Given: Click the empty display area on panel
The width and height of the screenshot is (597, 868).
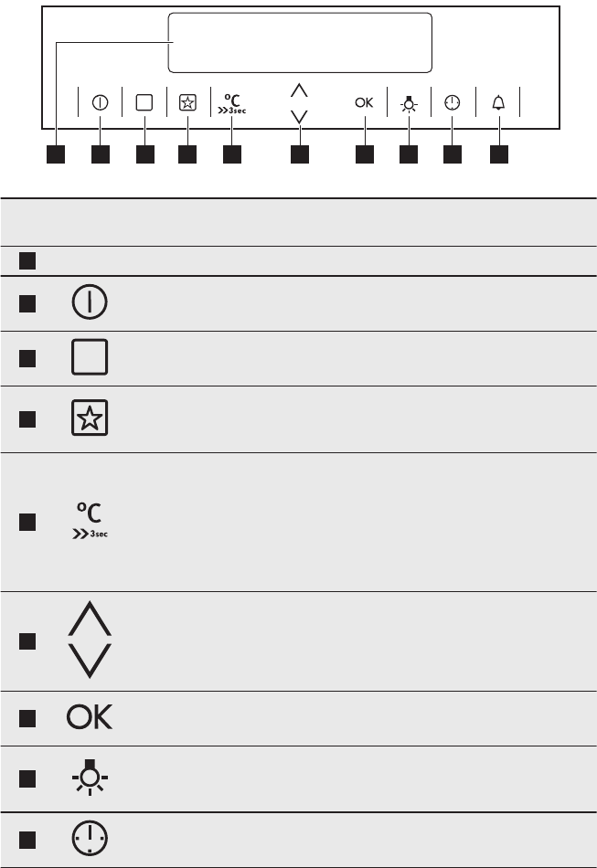Looking at the screenshot, I should (x=300, y=43).
